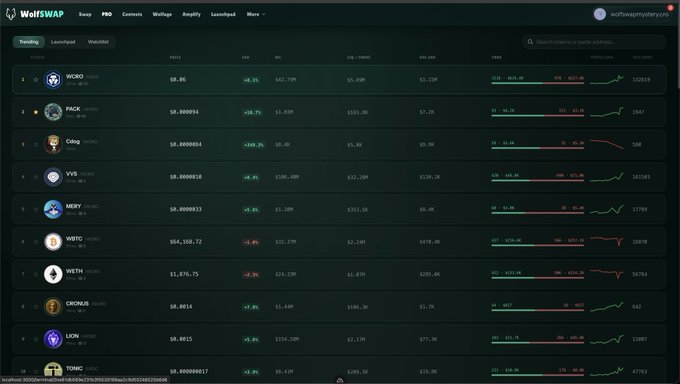Image resolution: width=680 pixels, height=384 pixels.
Task: Click the VVS price $0.0000010
Action: coord(186,177)
